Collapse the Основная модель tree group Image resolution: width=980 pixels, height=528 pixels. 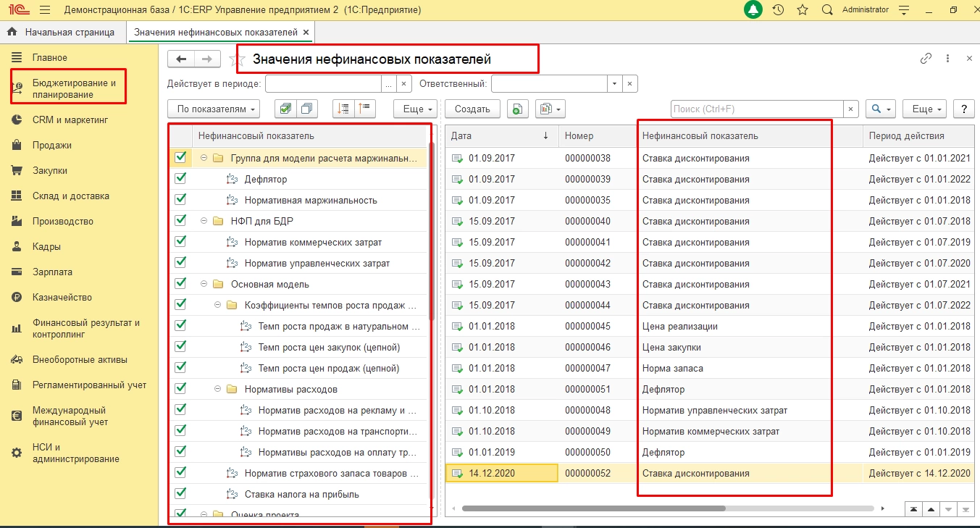tap(204, 284)
